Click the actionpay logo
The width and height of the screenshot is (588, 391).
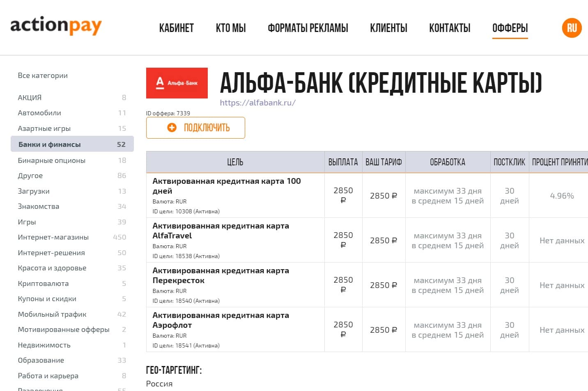pos(56,26)
